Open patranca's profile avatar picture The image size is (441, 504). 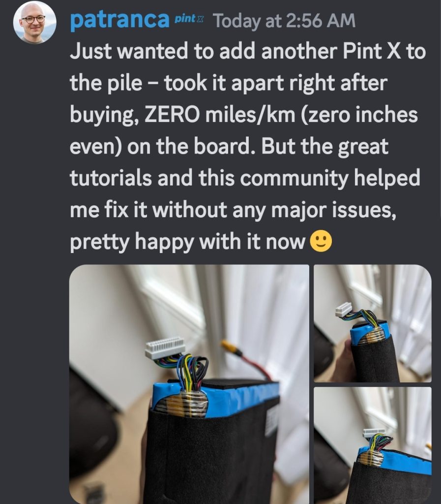pos(35,23)
